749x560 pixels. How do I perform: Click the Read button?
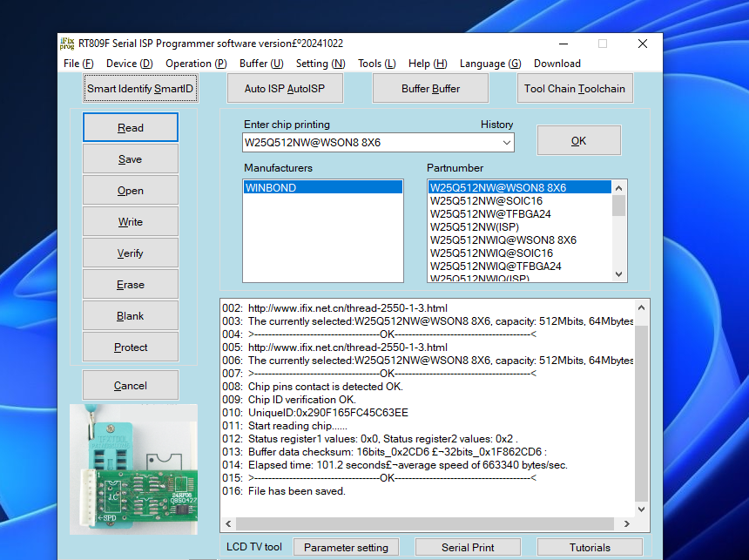tap(131, 127)
